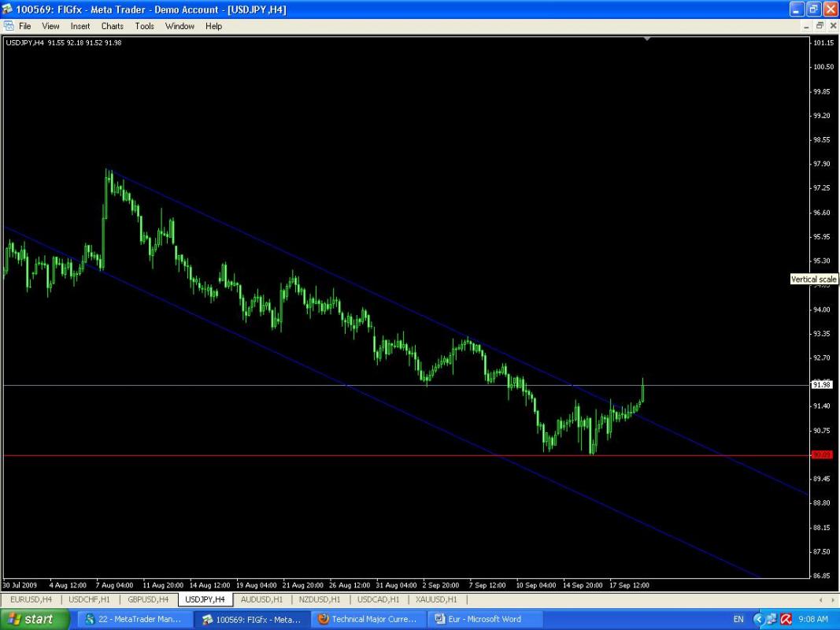Open the File menu
The width and height of the screenshot is (840, 630).
tap(25, 26)
